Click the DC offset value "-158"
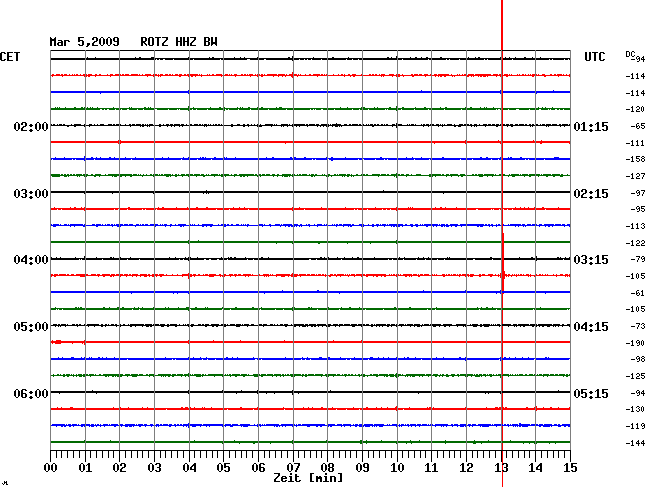 635,159
